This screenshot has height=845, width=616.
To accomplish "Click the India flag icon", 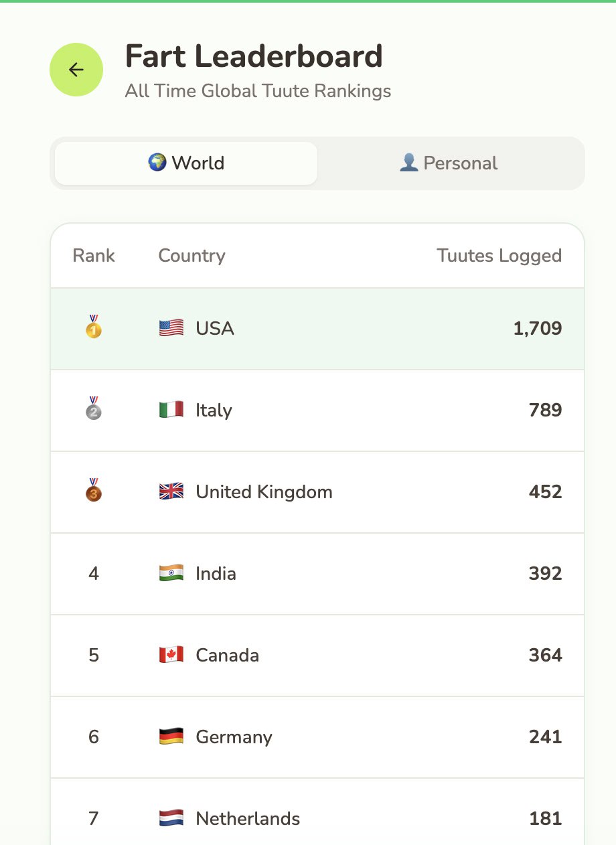I will tap(171, 573).
